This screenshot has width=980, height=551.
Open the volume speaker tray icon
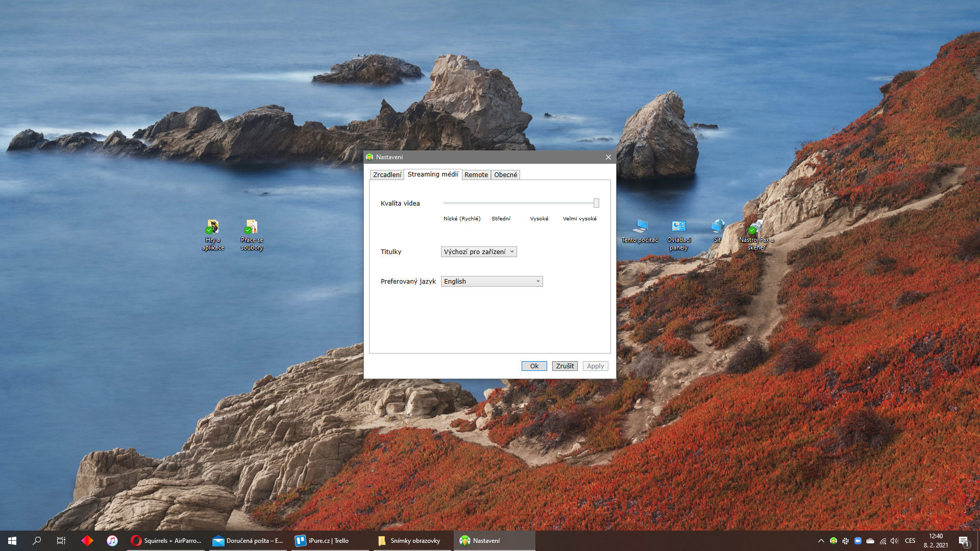pyautogui.click(x=894, y=541)
